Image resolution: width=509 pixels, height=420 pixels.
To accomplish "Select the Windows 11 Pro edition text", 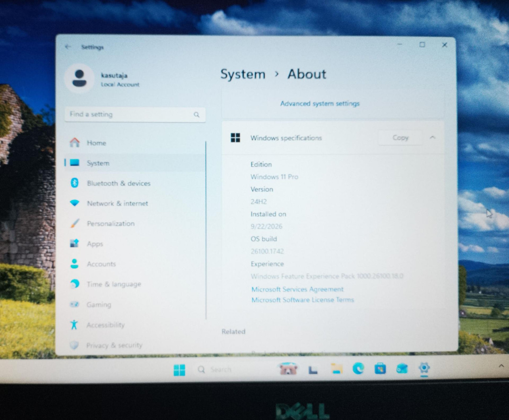I will click(x=274, y=177).
